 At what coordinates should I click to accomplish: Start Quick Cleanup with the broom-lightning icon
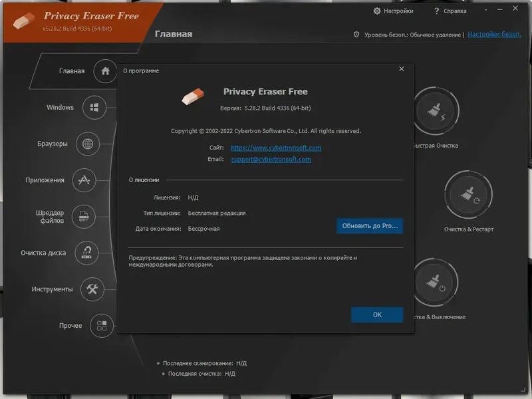[436, 111]
